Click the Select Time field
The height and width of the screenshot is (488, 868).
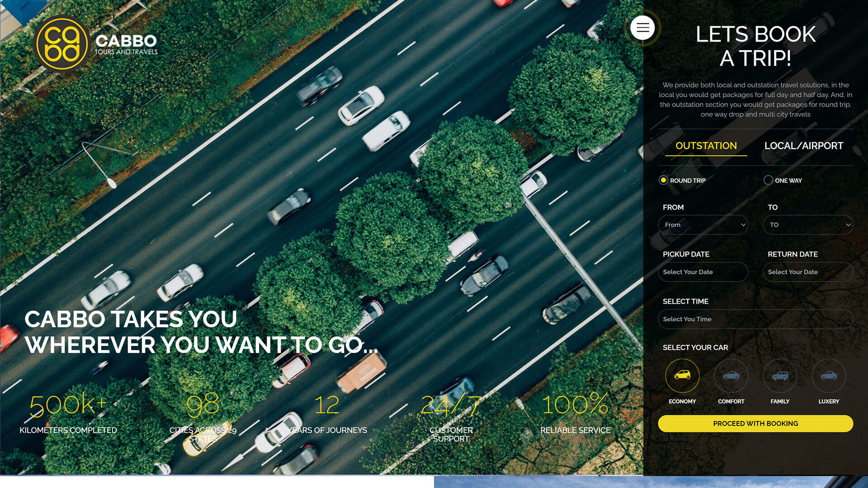click(755, 319)
